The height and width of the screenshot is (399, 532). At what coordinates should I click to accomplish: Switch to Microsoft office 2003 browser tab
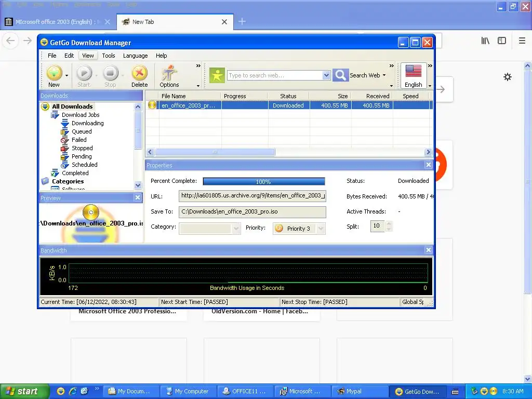point(58,22)
